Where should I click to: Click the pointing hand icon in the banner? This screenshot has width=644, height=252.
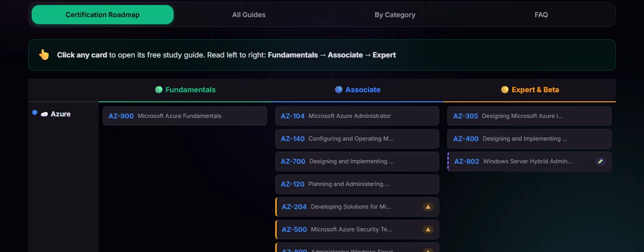point(44,55)
